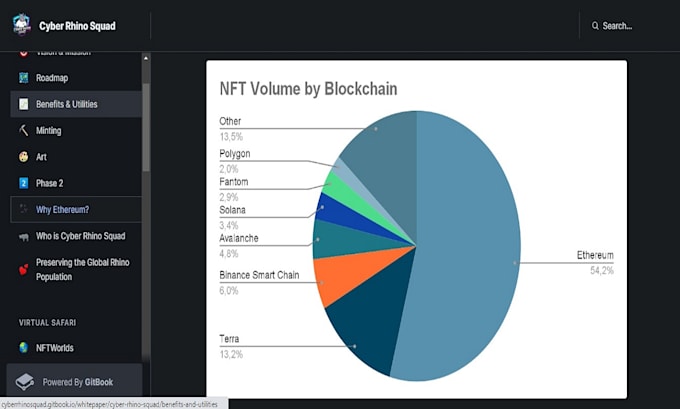
Task: Click the heart icon beside Preserving the Global Rhino Population
Action: 23,270
